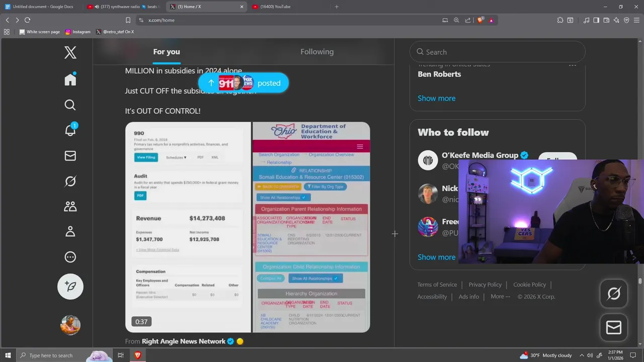Open the bookmarks bar apps grid icon
The height and width of the screenshot is (362, 644).
(7, 32)
